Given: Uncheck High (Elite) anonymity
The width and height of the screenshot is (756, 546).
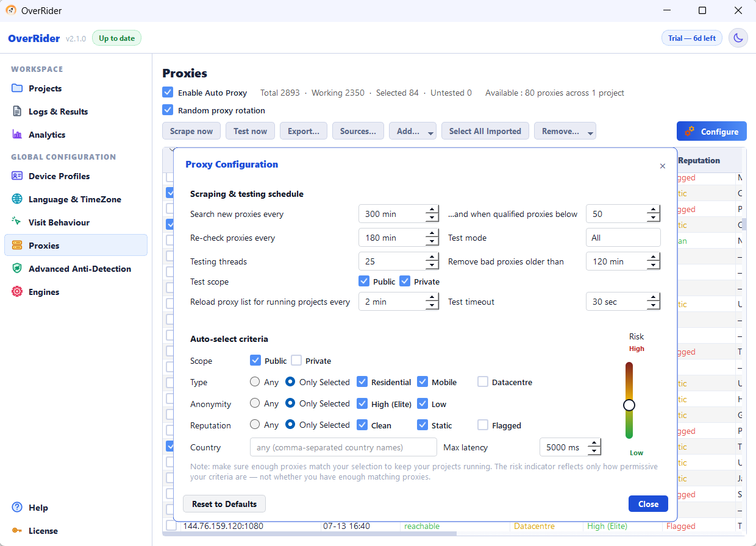Looking at the screenshot, I should coord(362,403).
